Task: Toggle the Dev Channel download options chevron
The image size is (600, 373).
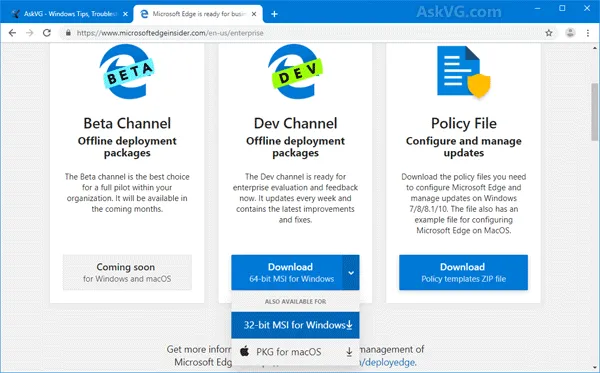Action: [x=351, y=272]
